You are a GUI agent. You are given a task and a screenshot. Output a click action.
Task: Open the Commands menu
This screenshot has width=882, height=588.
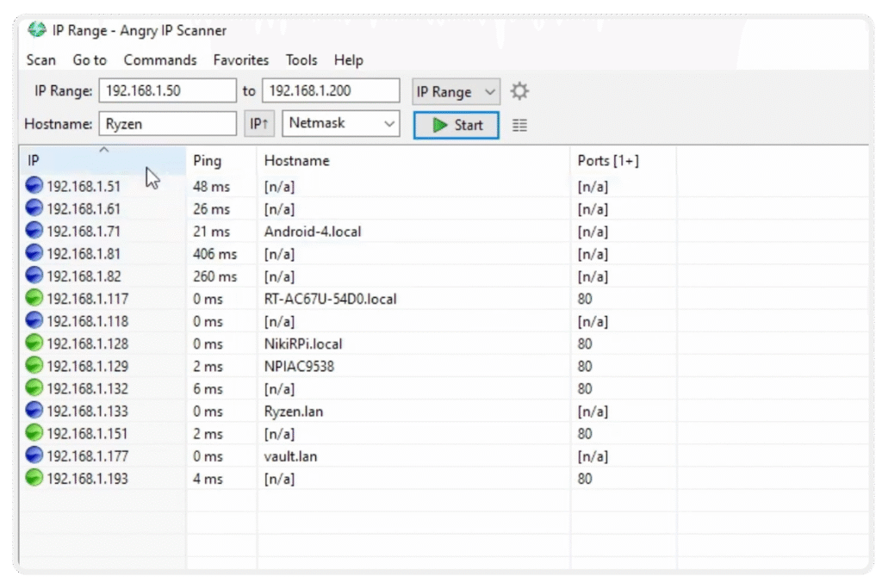(159, 60)
